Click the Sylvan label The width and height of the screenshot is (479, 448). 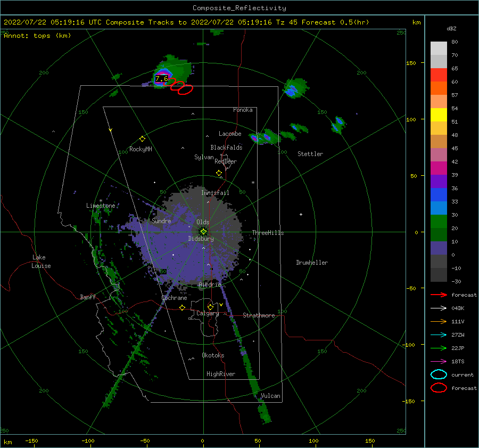coord(204,157)
